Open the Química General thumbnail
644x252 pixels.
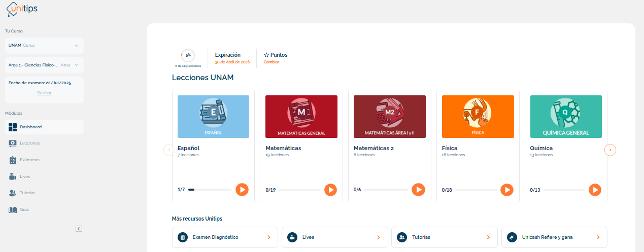coord(566,117)
